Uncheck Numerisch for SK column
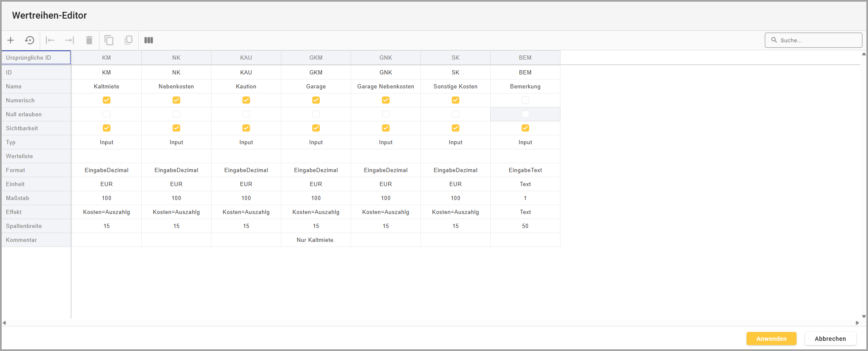 (x=456, y=100)
